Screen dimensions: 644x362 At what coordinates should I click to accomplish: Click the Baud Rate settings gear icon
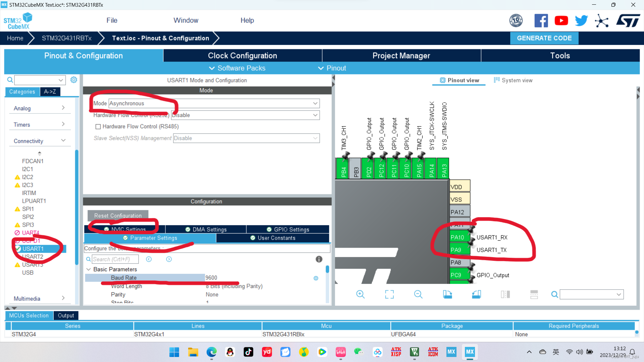[316, 278]
